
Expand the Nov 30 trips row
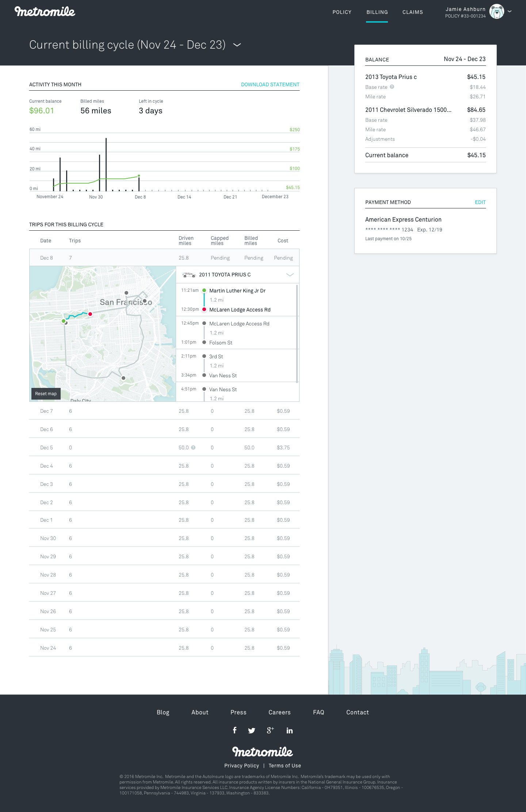[164, 538]
